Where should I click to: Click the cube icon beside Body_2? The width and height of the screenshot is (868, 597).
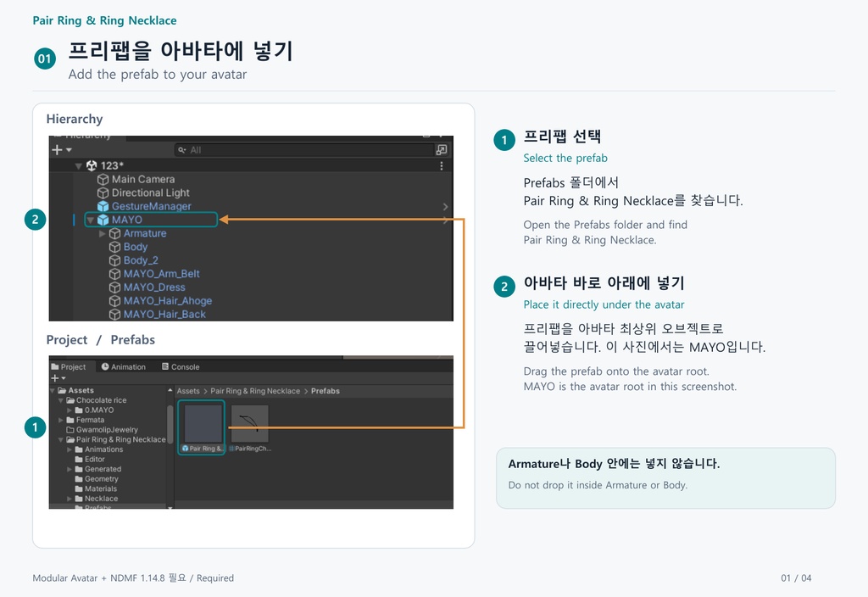coord(114,260)
